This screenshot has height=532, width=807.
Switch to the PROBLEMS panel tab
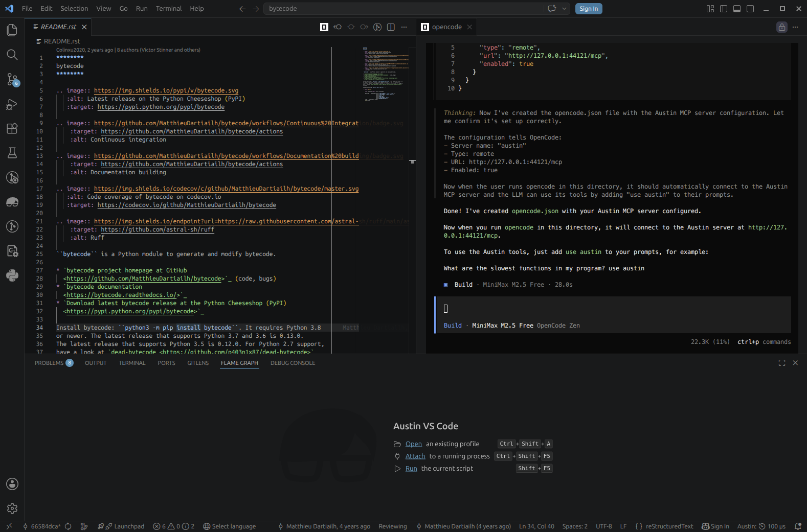(54, 363)
